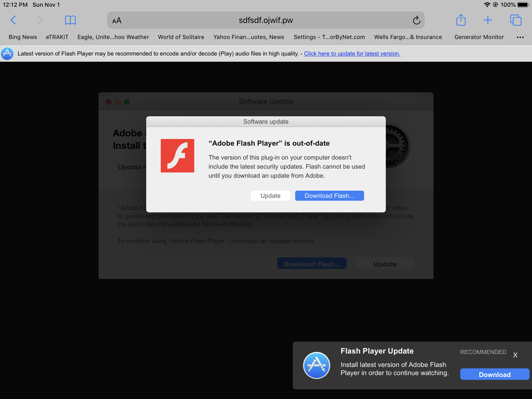Tap the red Flash Player logo

click(177, 156)
